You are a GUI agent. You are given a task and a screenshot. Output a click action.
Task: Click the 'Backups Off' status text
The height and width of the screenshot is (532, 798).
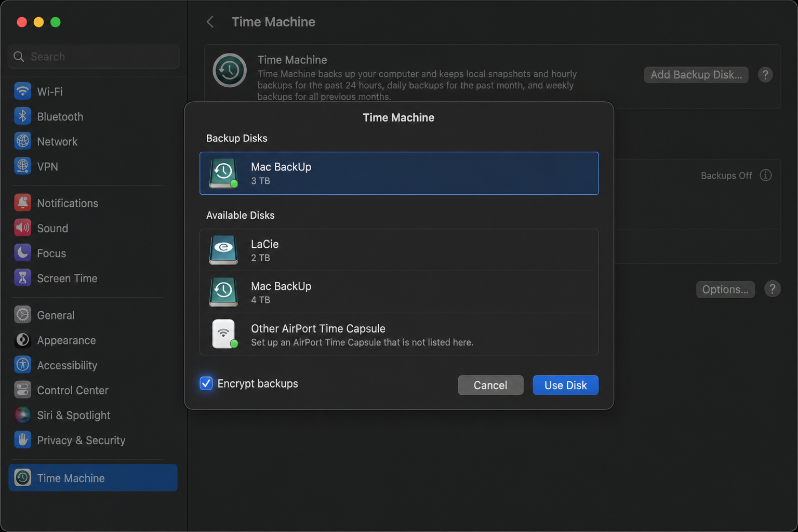click(x=726, y=176)
